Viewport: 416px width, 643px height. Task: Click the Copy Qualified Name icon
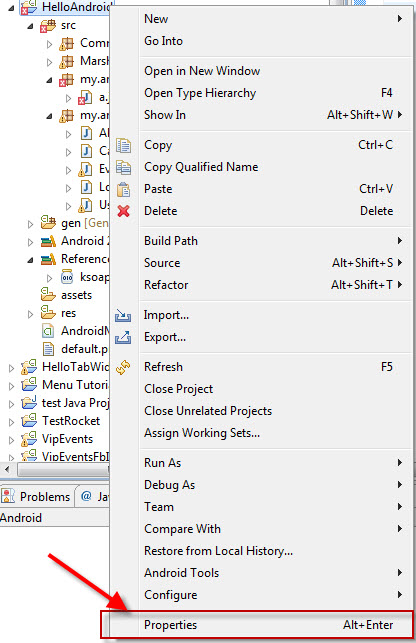(123, 167)
